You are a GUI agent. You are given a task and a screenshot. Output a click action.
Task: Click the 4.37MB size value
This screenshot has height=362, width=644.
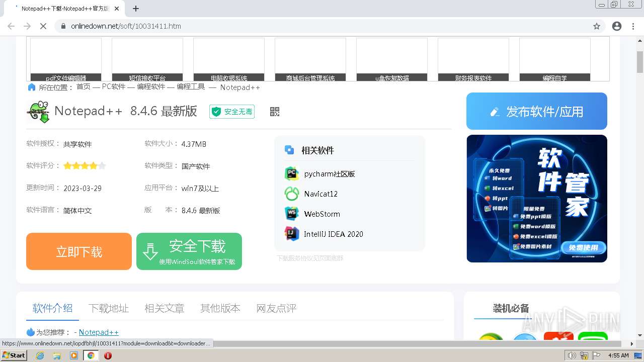[x=194, y=144]
